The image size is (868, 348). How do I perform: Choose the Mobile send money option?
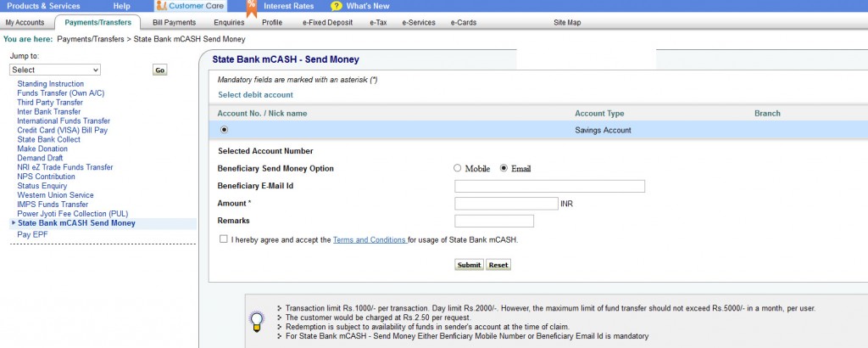(x=457, y=168)
